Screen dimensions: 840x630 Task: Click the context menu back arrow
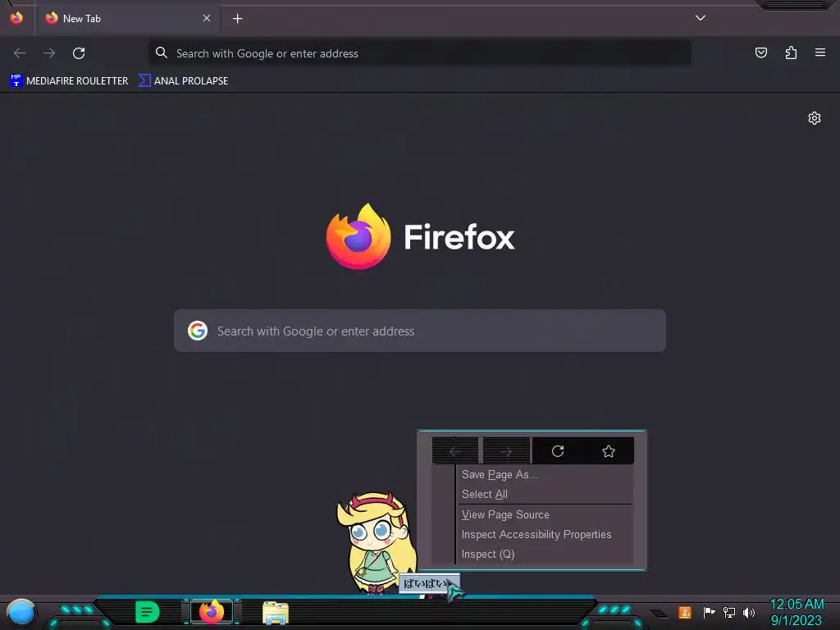click(454, 451)
